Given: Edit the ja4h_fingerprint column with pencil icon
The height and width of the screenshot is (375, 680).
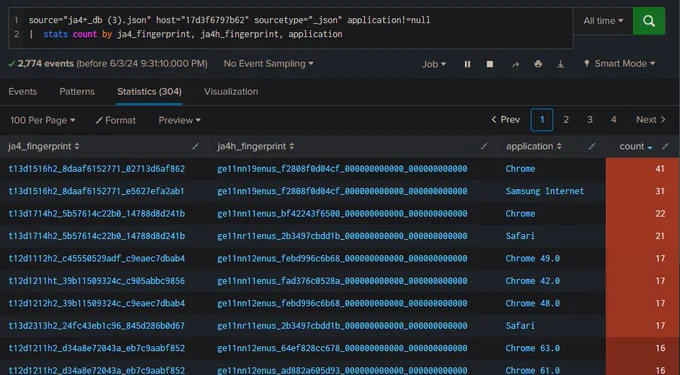Looking at the screenshot, I should [484, 147].
